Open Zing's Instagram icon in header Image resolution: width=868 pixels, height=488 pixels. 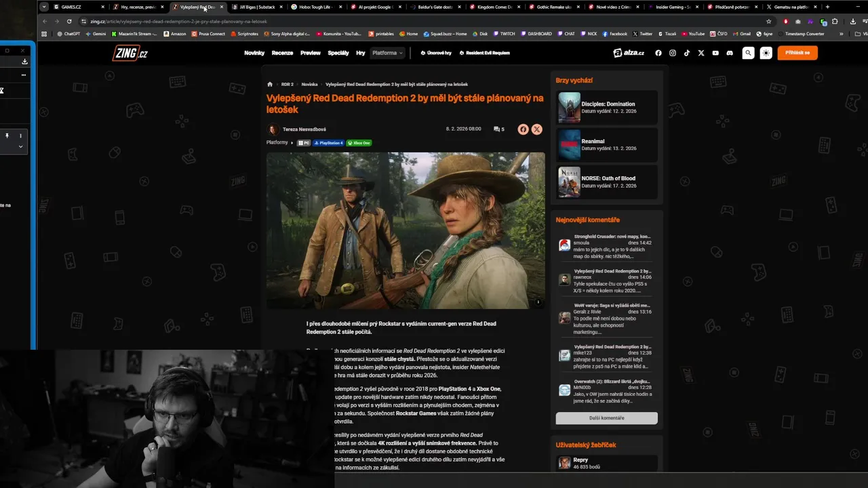(673, 53)
